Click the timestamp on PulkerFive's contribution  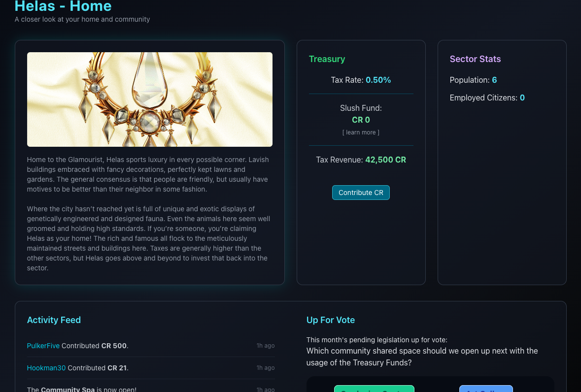coord(266,346)
